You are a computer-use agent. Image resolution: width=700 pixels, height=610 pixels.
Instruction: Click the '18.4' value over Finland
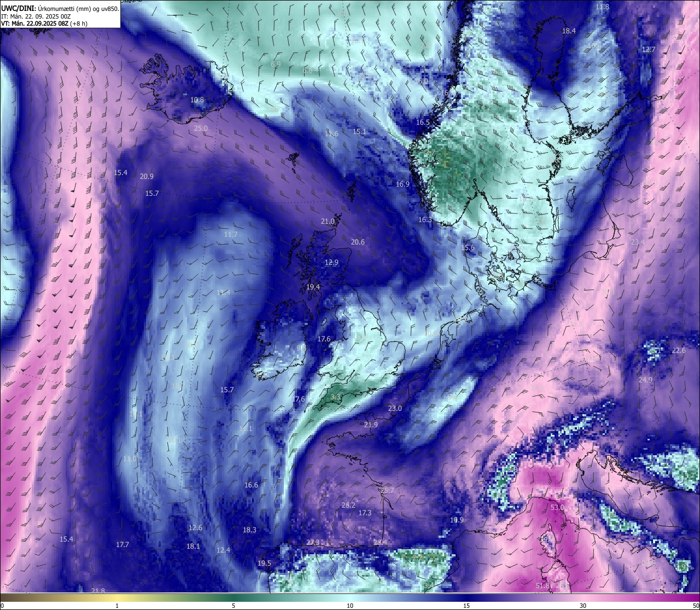tap(569, 32)
